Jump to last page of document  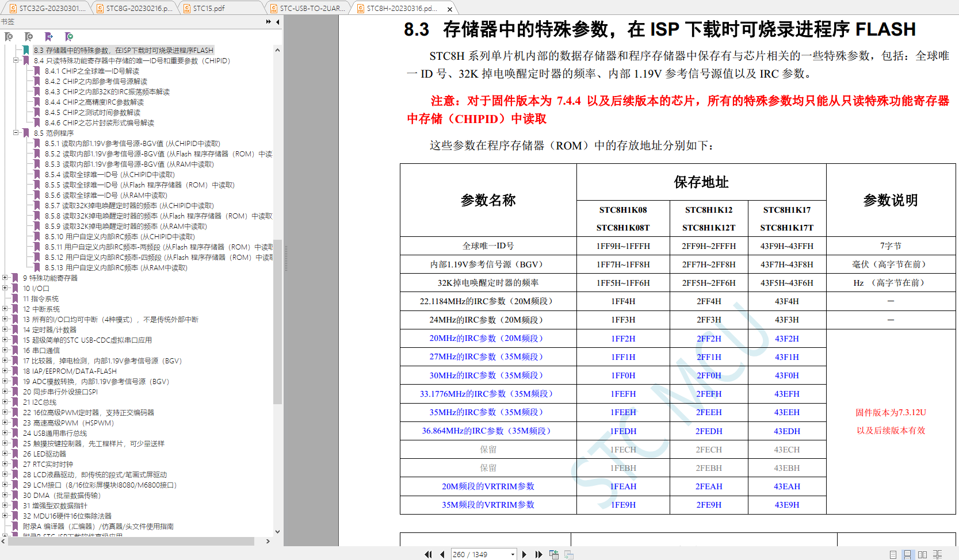[x=538, y=554]
